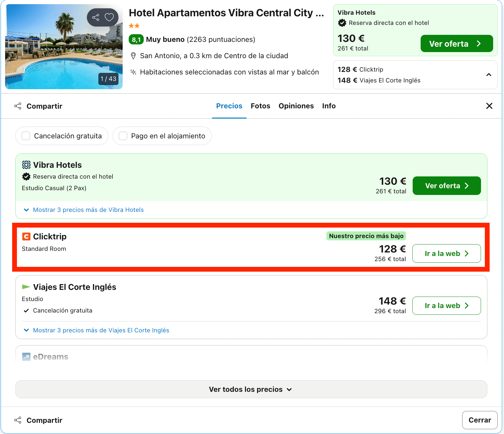Click the Clicktrip logo icon
Screen dimensions: 504x434
click(26, 236)
